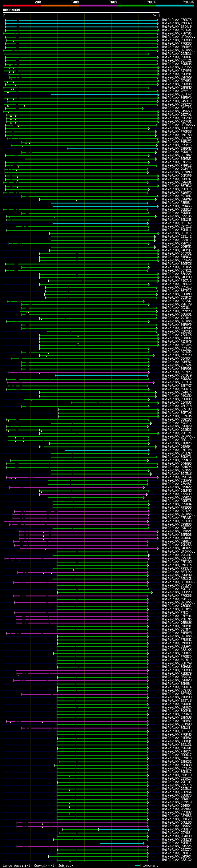
Task: Open hit UniRef100_Q9LV80
Action: [177, 40]
